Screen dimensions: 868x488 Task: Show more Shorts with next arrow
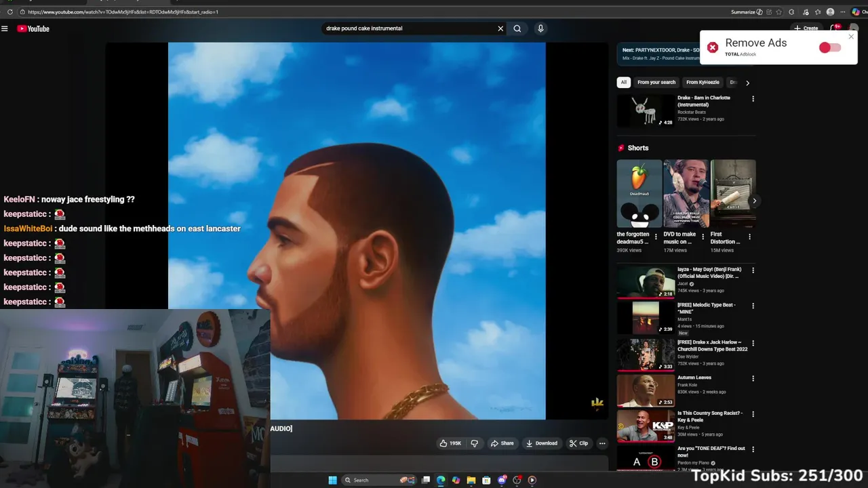tap(754, 201)
